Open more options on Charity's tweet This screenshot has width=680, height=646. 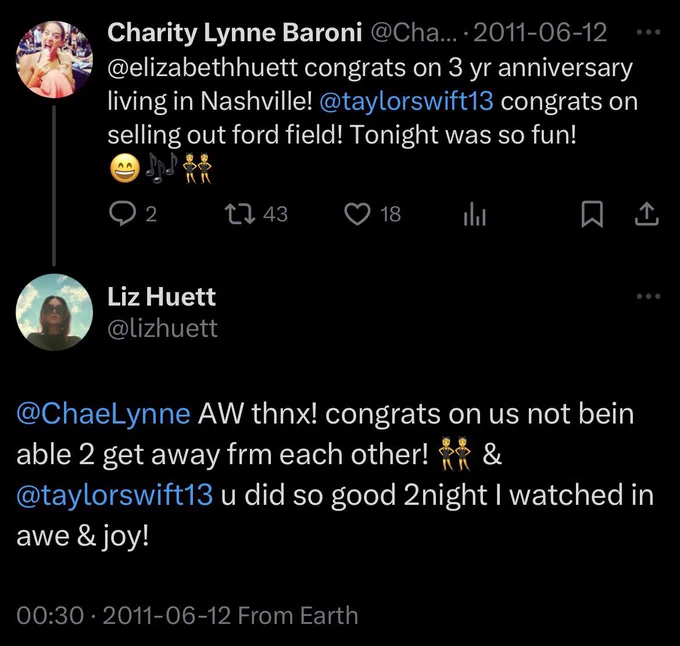tap(649, 32)
